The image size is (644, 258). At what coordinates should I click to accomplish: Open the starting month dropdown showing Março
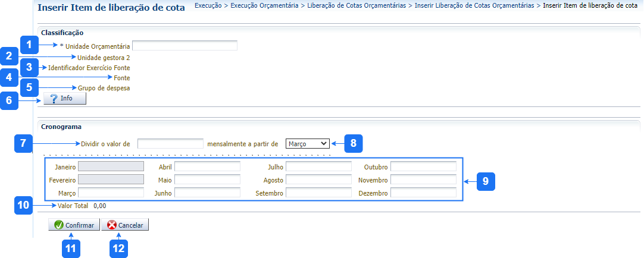click(x=307, y=143)
